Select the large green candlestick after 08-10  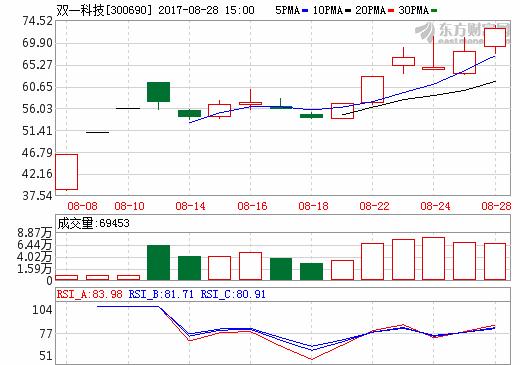coord(158,92)
